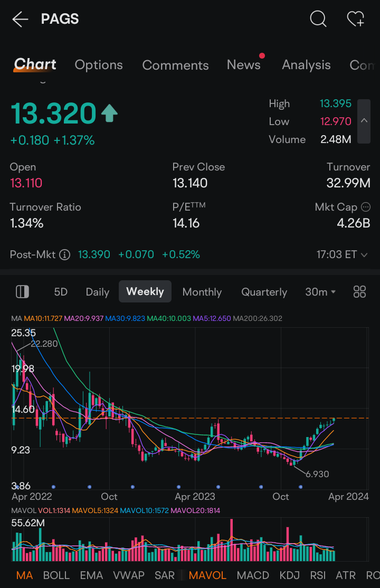This screenshot has width=380, height=588.
Task: Toggle the chart side panel icon
Action: [22, 291]
